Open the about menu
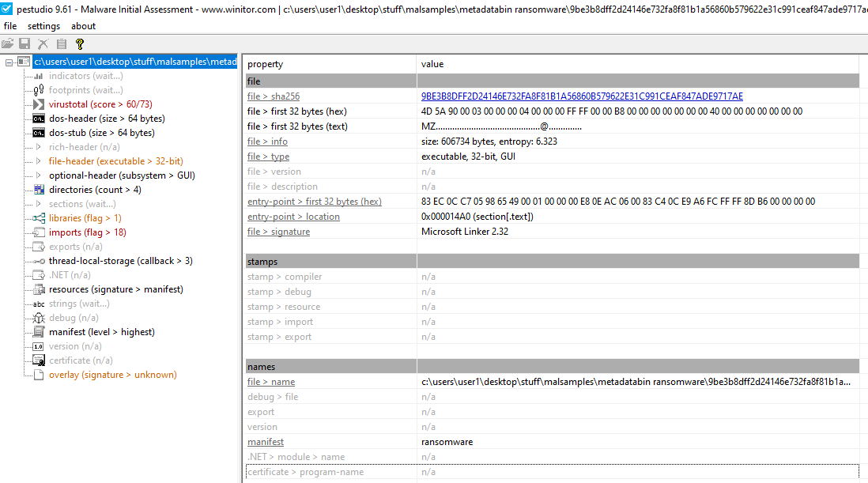Image resolution: width=868 pixels, height=483 pixels. point(83,26)
